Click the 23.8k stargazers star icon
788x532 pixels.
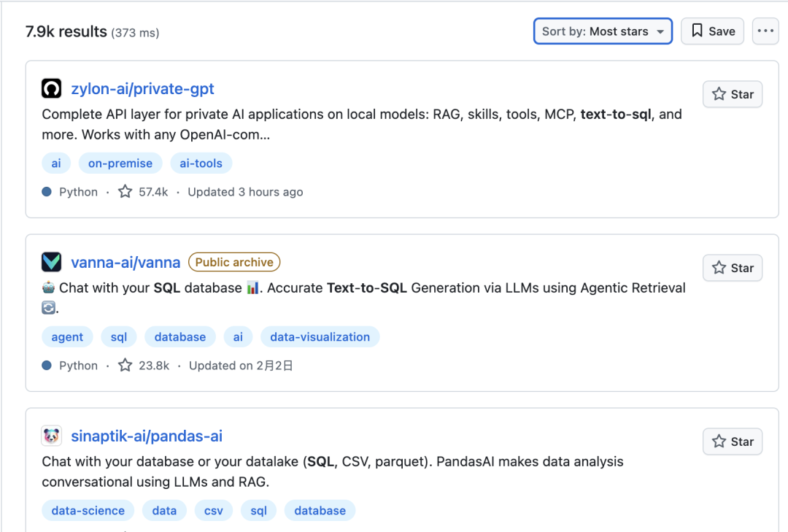click(x=125, y=365)
